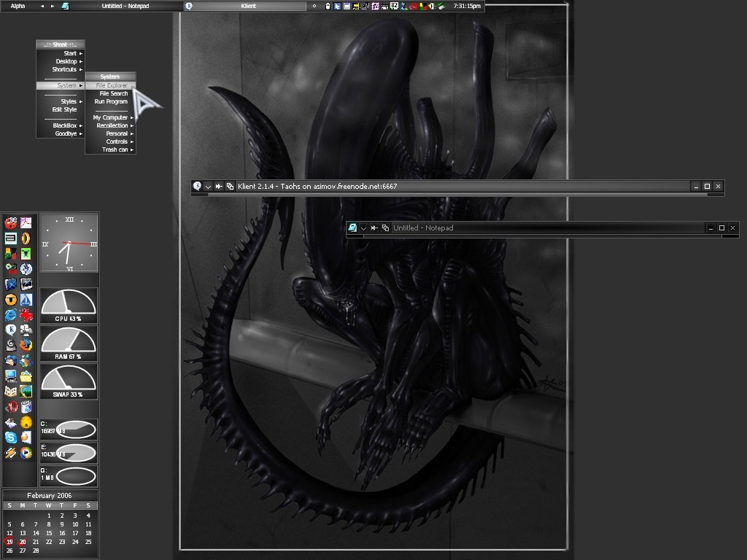Image resolution: width=747 pixels, height=560 pixels.
Task: Expand the Start submenu
Action: coord(61,53)
